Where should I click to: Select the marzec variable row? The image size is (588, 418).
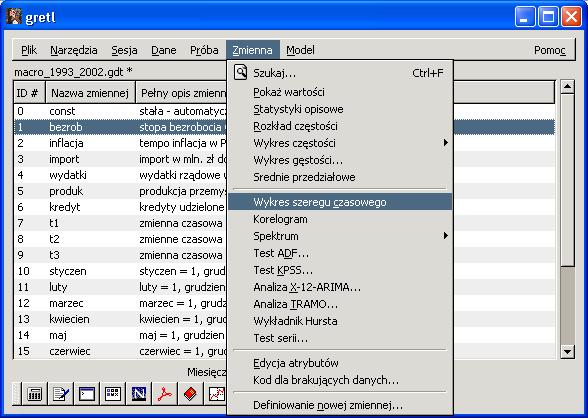[x=120, y=303]
